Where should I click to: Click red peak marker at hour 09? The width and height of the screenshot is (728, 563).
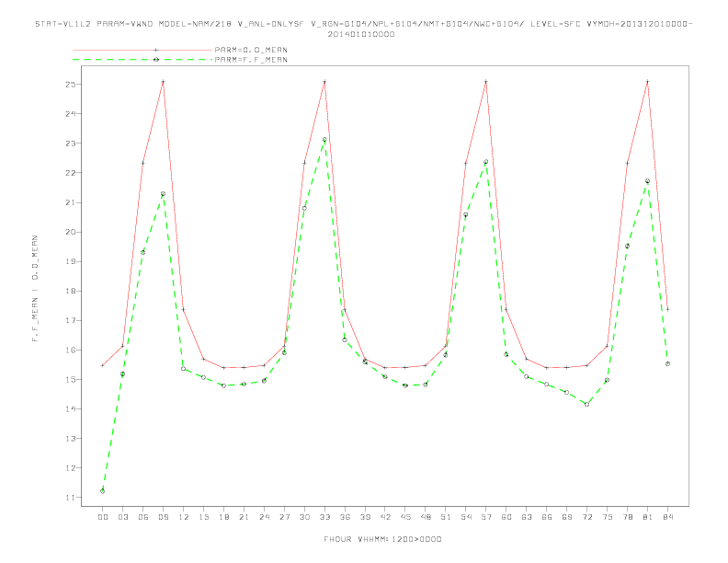pyautogui.click(x=163, y=82)
